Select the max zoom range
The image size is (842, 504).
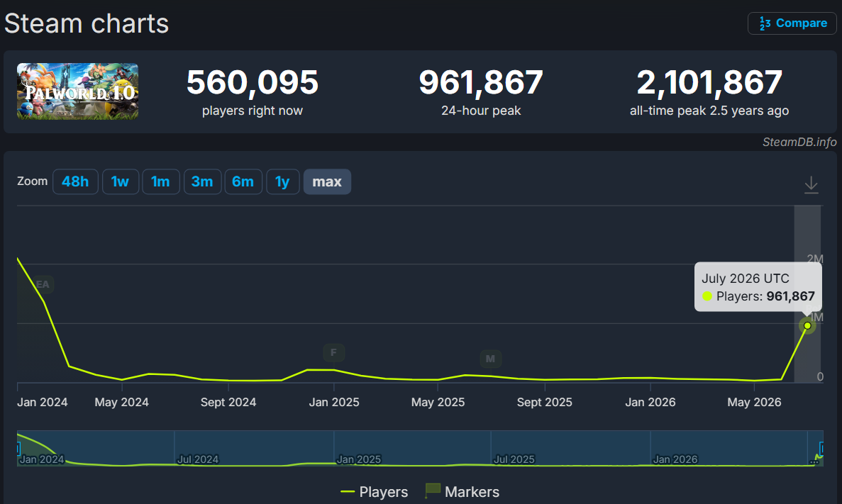tap(327, 181)
